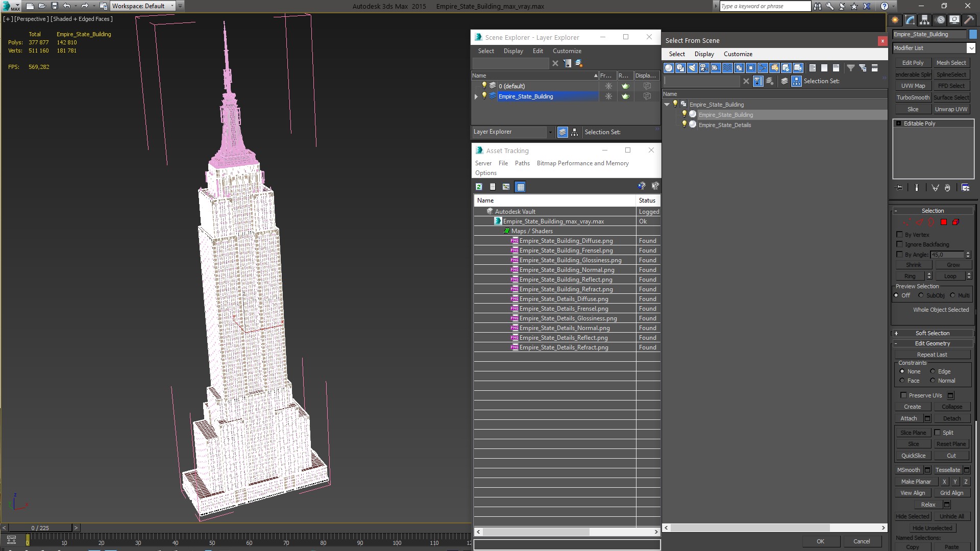Enable the By Angle checkbox
The width and height of the screenshot is (980, 551).
point(900,254)
